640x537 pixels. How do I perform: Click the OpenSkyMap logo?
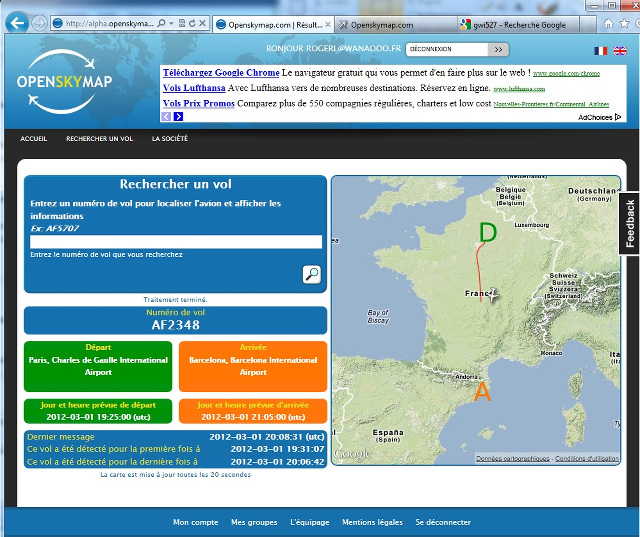coord(64,82)
